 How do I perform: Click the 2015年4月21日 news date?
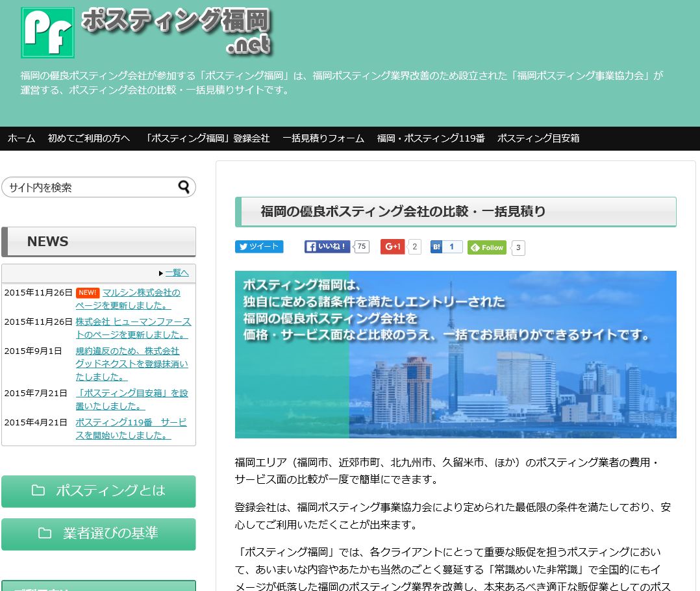pos(36,422)
